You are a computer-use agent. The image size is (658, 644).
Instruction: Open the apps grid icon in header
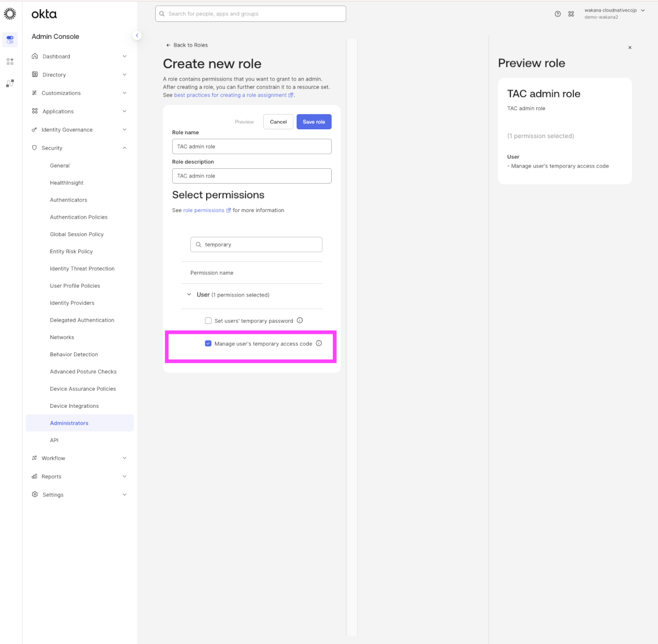coord(571,14)
